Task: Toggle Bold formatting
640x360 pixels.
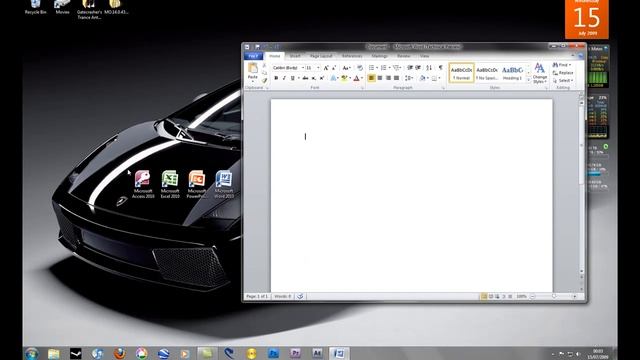Action: point(276,78)
